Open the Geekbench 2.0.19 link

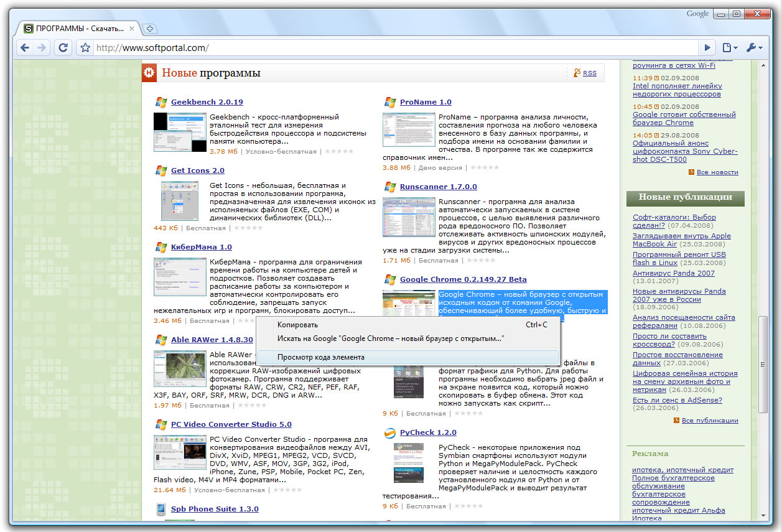pos(207,102)
